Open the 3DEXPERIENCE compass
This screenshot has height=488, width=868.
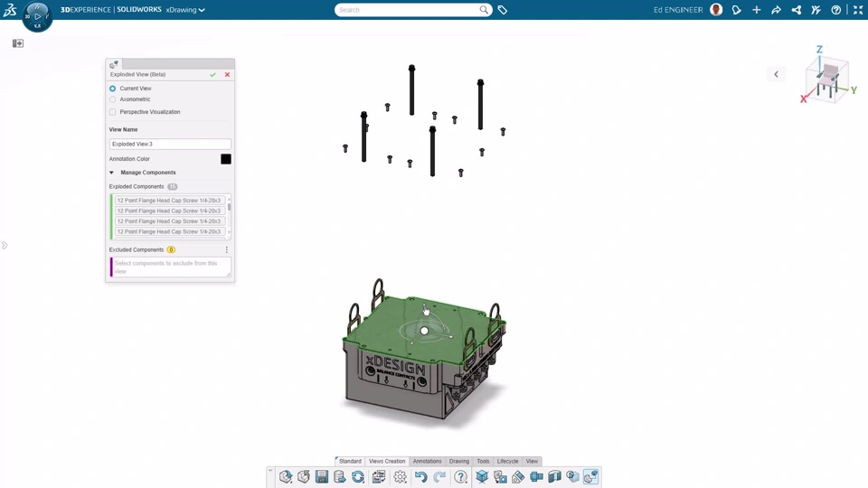(37, 16)
